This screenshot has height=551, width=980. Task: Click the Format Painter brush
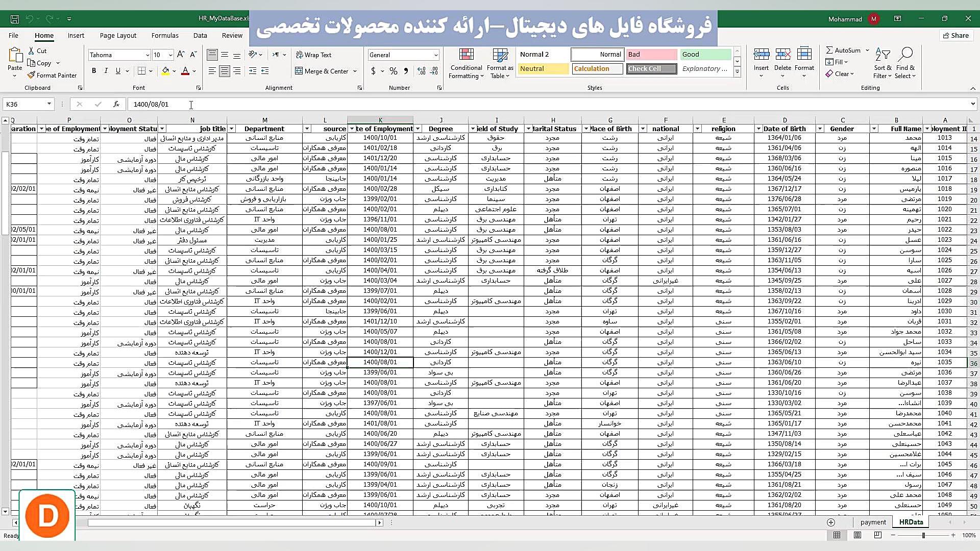pos(52,76)
